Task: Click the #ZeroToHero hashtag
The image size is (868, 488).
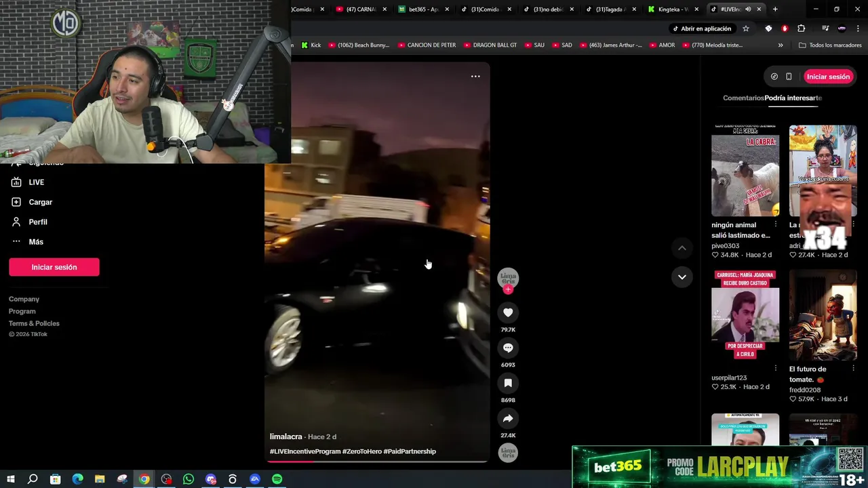Action: 362,451
